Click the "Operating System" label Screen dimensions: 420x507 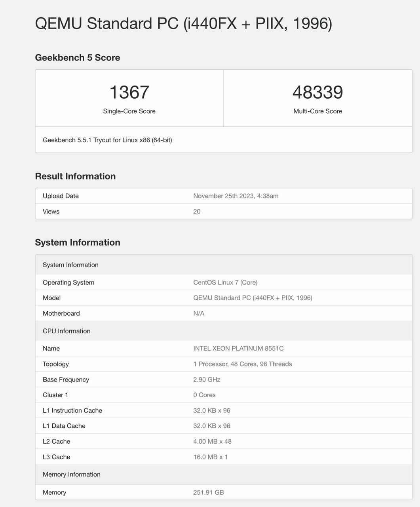(x=68, y=282)
